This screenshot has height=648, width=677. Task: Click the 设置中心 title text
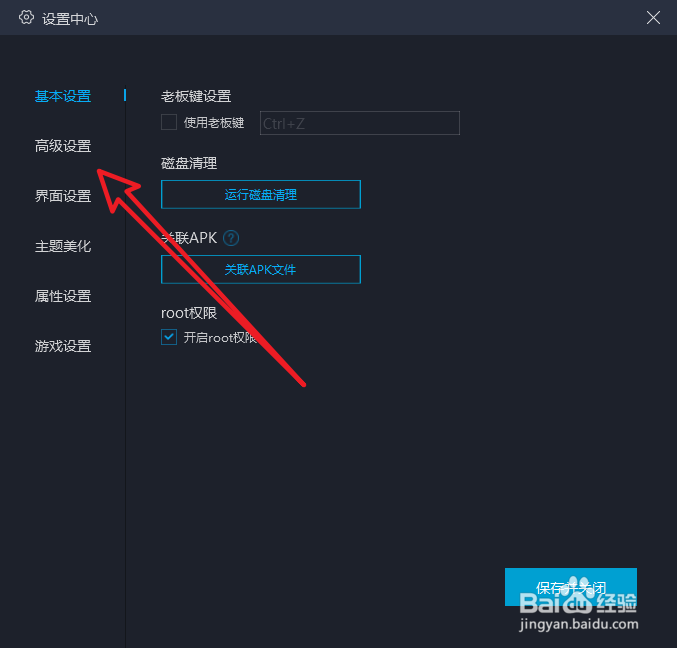[x=70, y=19]
